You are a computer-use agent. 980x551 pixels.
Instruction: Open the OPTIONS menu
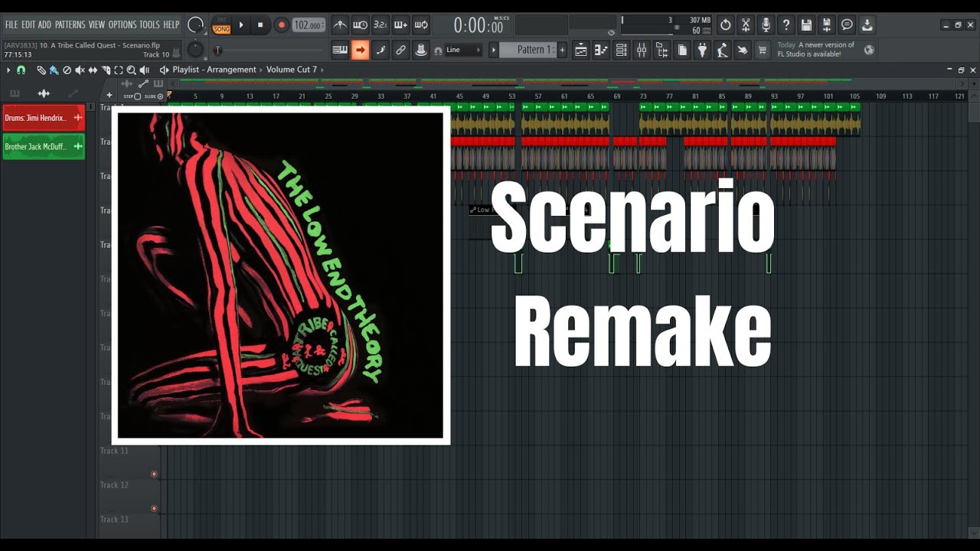tap(122, 24)
